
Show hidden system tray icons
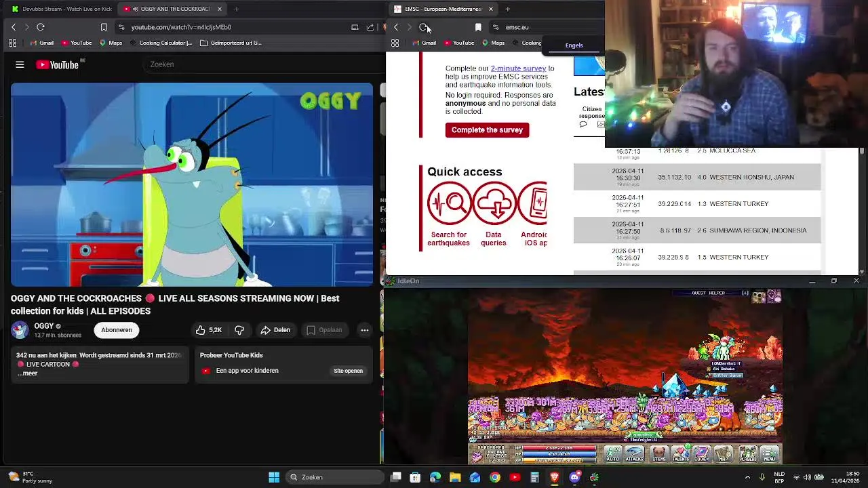747,477
